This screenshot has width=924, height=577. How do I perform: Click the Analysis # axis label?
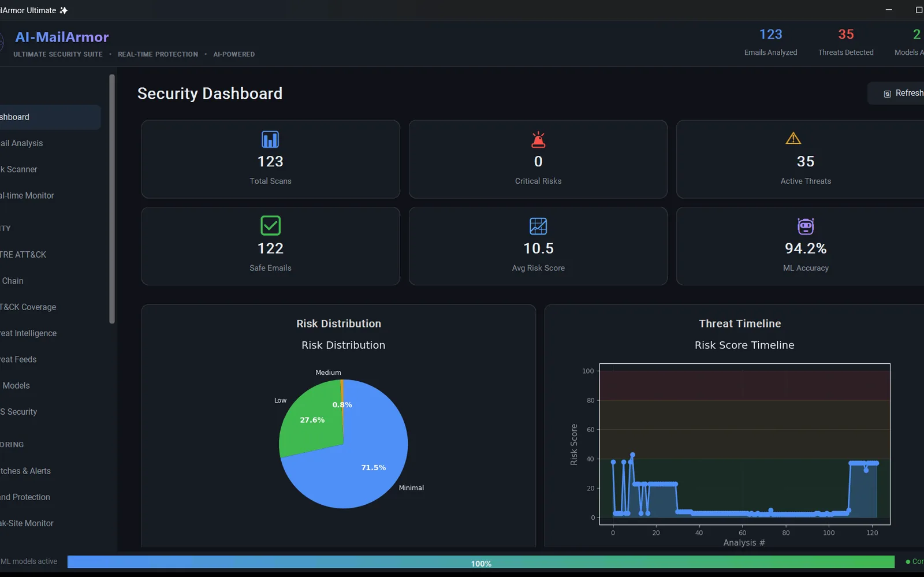pyautogui.click(x=744, y=543)
